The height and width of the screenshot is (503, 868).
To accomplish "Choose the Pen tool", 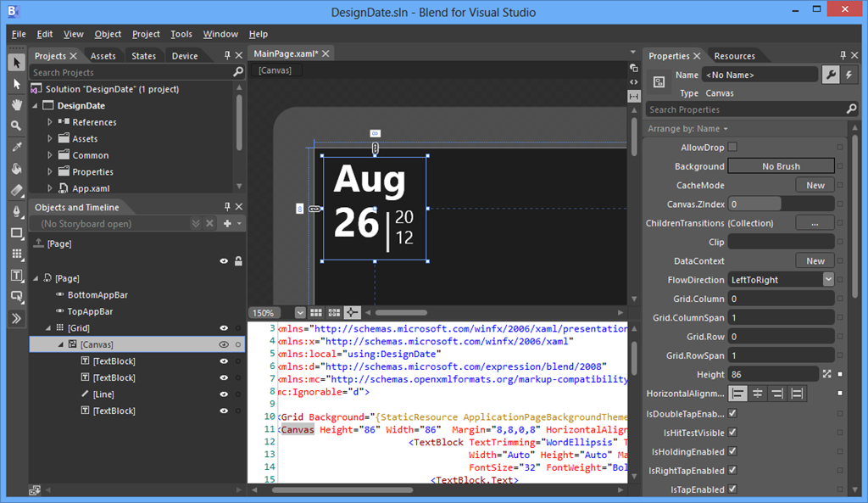I will pos(17,211).
